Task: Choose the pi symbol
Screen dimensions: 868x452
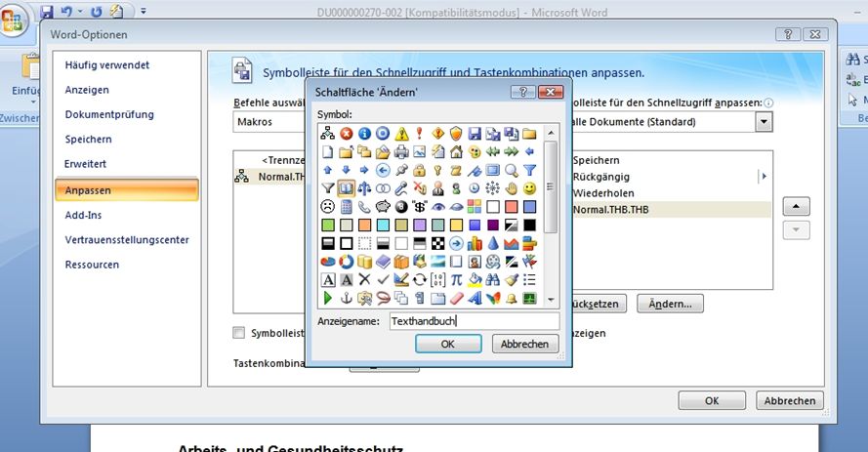Action: tap(456, 280)
